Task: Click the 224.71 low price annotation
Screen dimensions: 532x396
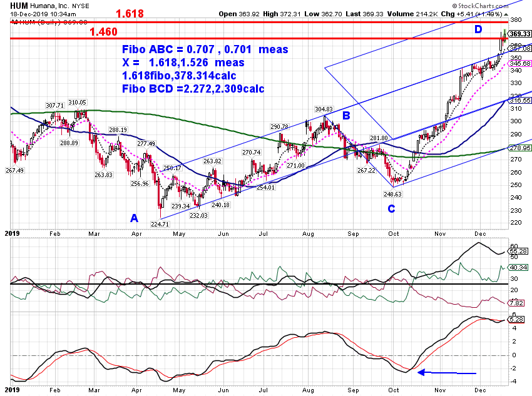Action: tap(160, 224)
